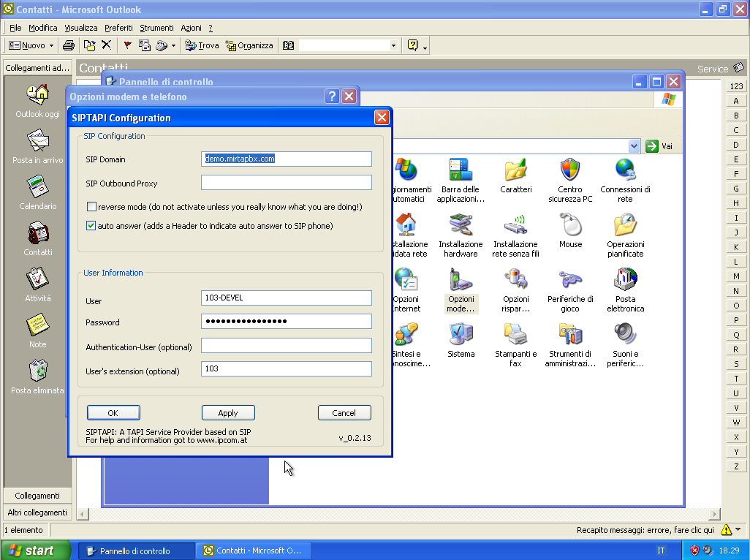
Task: Click the Move to folder toolbar icon
Action: 89,45
